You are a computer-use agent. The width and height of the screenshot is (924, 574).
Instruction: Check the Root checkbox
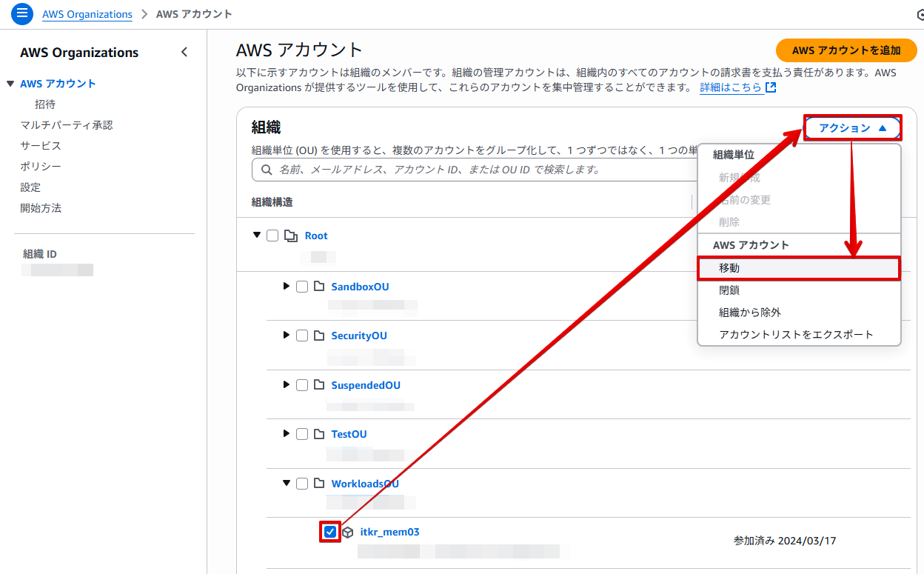(x=272, y=236)
